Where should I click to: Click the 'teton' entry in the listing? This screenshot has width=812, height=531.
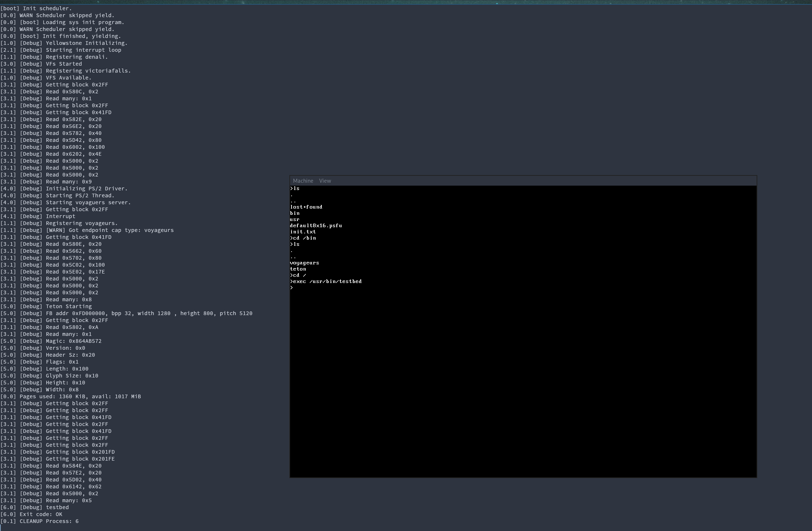click(x=298, y=269)
